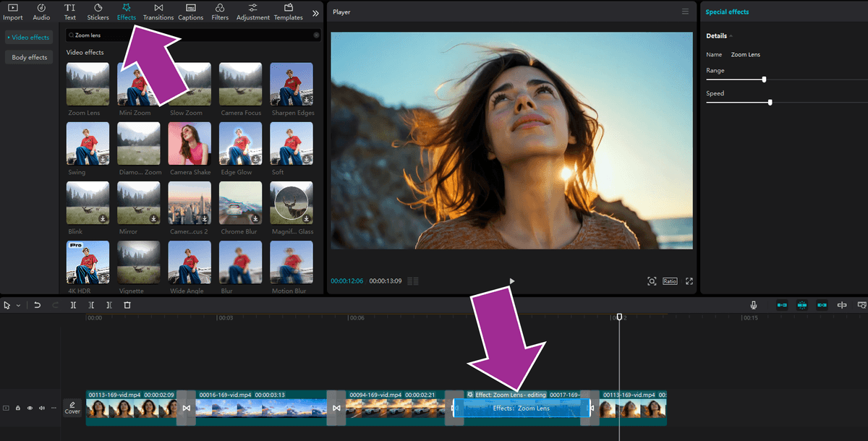Download the Mirror effect
The height and width of the screenshot is (441, 868).
coord(153,218)
